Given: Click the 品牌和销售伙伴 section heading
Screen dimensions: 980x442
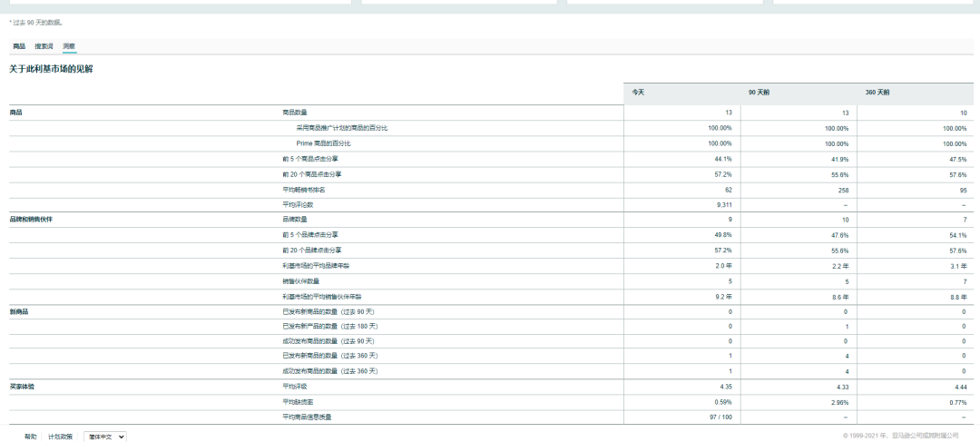Looking at the screenshot, I should pos(31,220).
